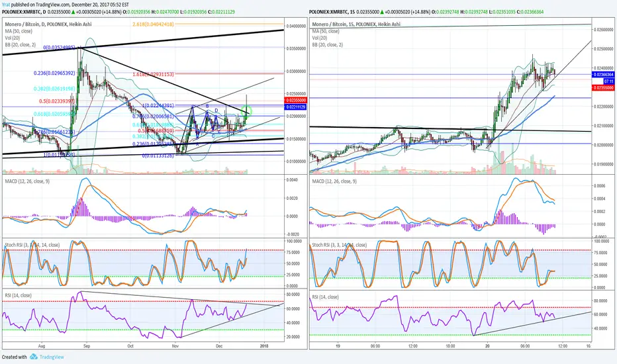Click Vol (20) legend on 15-minute chart
Image resolution: width=617 pixels, height=364 pixels.
tap(320, 38)
